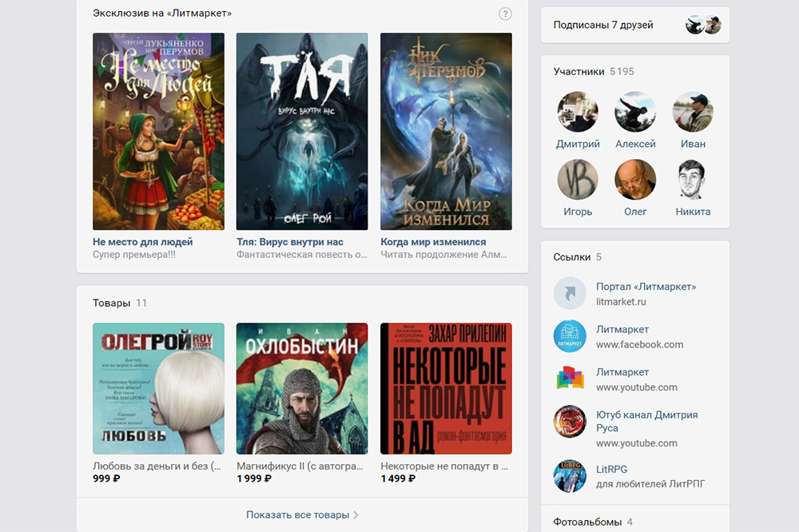Click the Не место для людей title link

[x=143, y=242]
